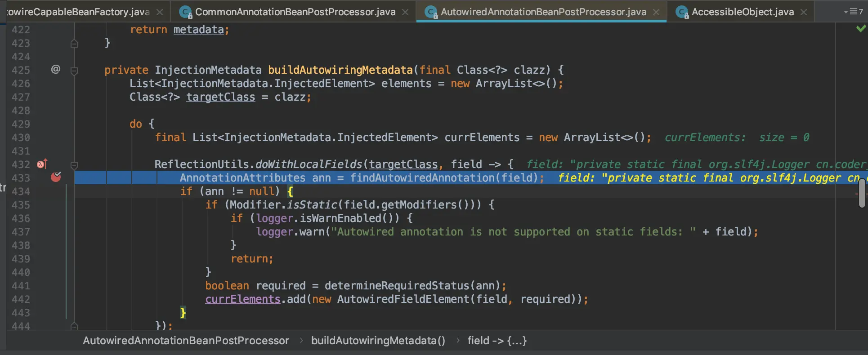Close the AutowireCapableBeanFactory.java tab
Image resolution: width=868 pixels, height=355 pixels.
160,12
